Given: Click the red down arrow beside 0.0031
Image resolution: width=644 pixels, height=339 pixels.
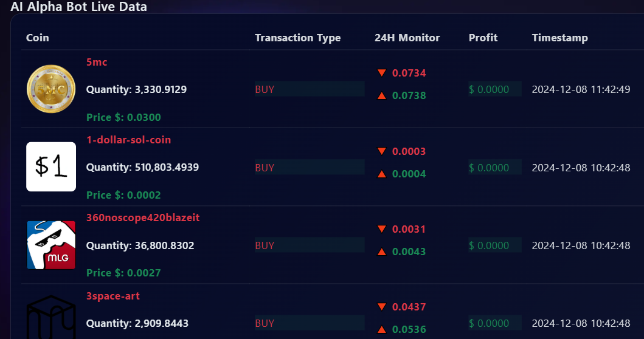Looking at the screenshot, I should click(382, 229).
